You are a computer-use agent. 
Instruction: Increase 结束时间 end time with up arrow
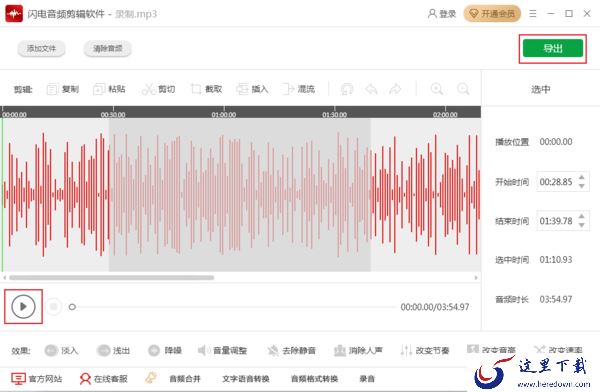[582, 217]
